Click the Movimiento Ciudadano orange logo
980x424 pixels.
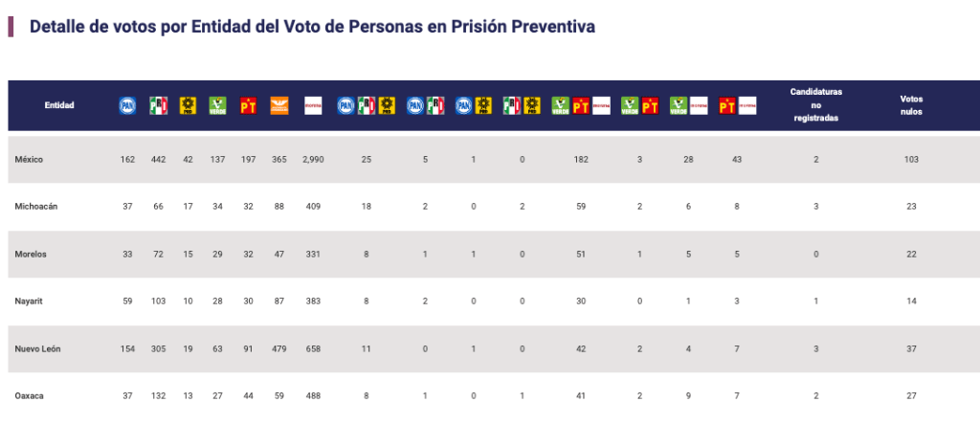[278, 105]
